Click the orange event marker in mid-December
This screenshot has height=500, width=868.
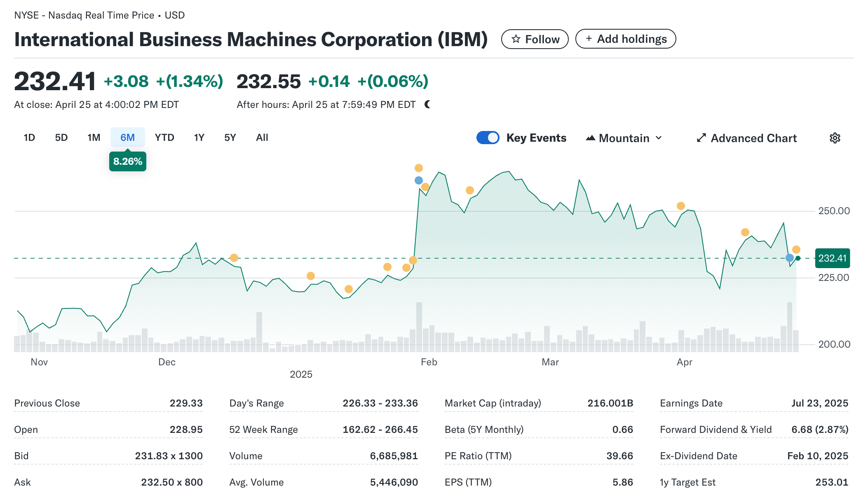tap(234, 258)
